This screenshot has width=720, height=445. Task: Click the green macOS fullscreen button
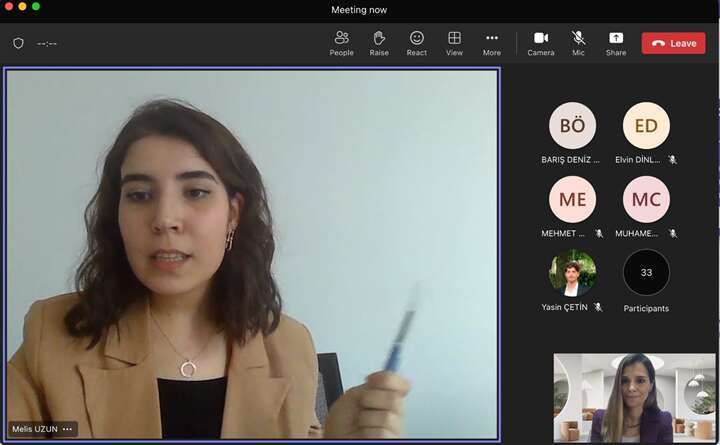[x=36, y=7]
